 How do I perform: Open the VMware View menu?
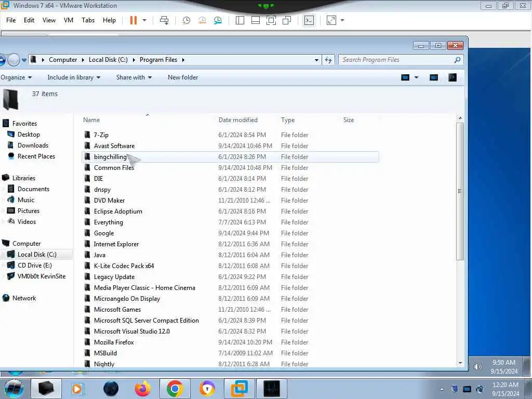pyautogui.click(x=49, y=20)
